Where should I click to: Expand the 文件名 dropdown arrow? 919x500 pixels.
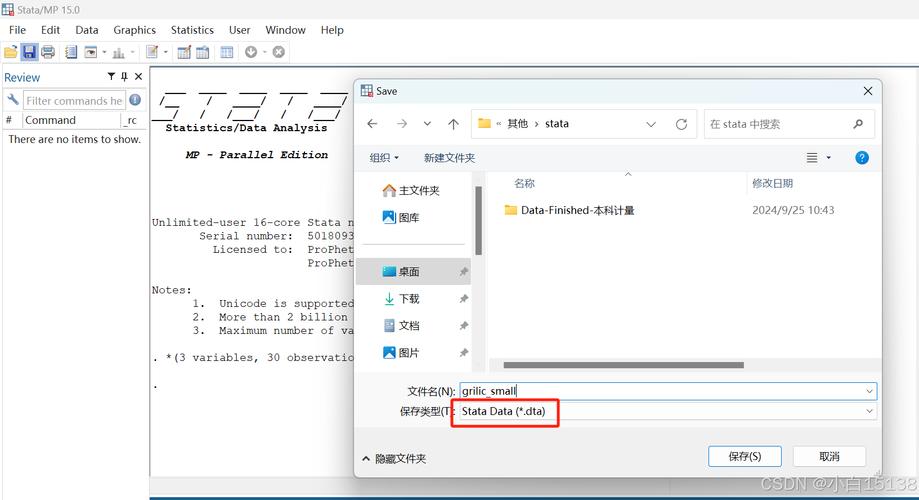pyautogui.click(x=869, y=392)
